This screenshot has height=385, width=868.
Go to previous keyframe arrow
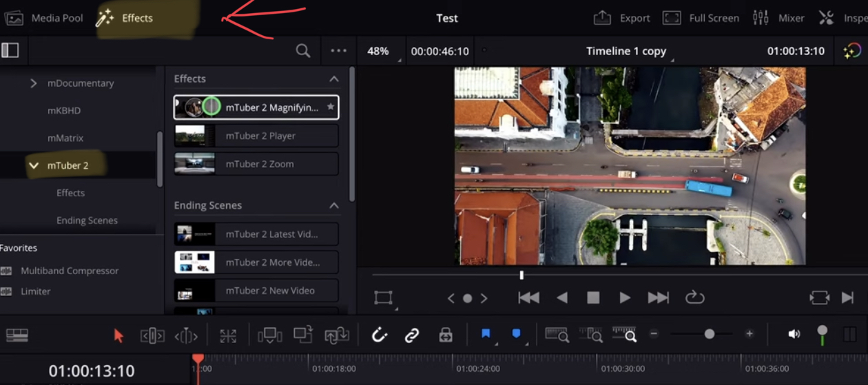(x=451, y=298)
